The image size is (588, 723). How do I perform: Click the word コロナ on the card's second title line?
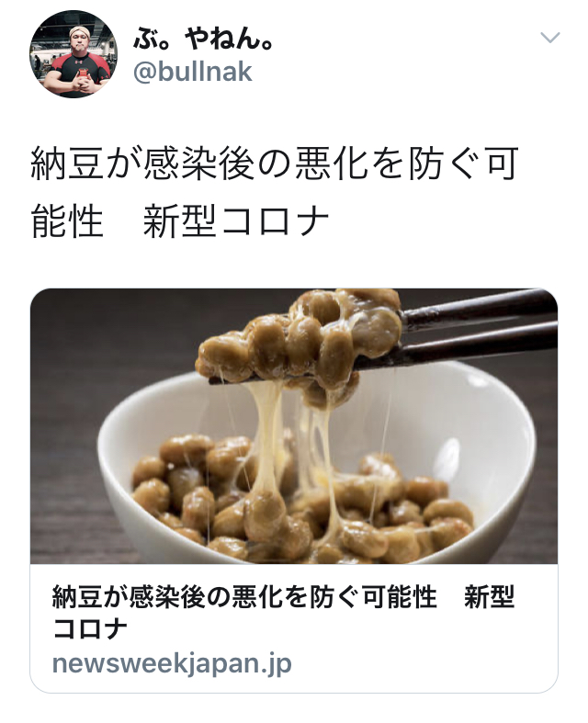point(89,628)
